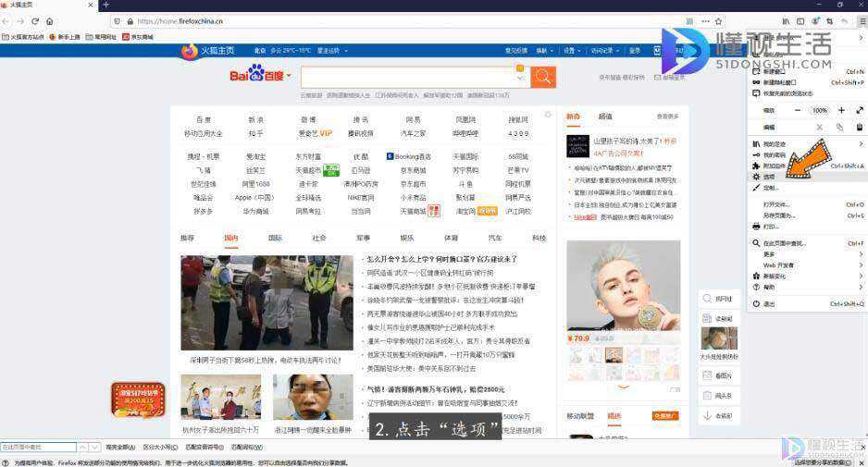Bookmark this page with the star icon

(718, 21)
